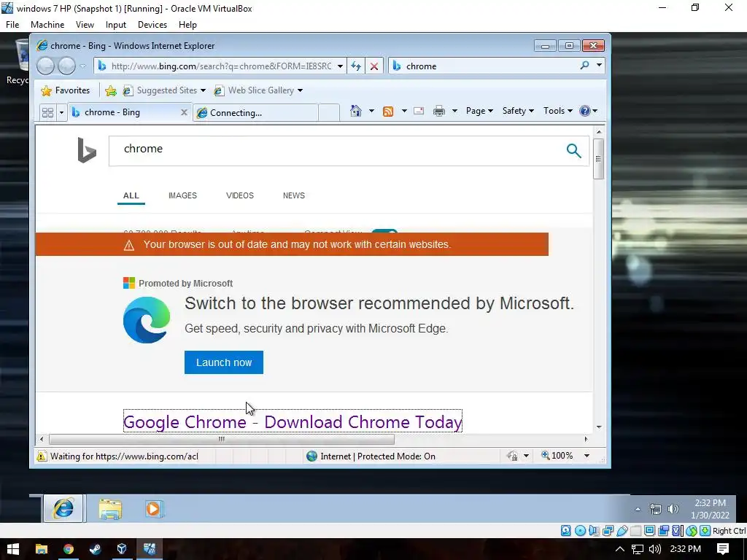Open search provider dropdown arrow
747x560 pixels.
pyautogui.click(x=599, y=65)
